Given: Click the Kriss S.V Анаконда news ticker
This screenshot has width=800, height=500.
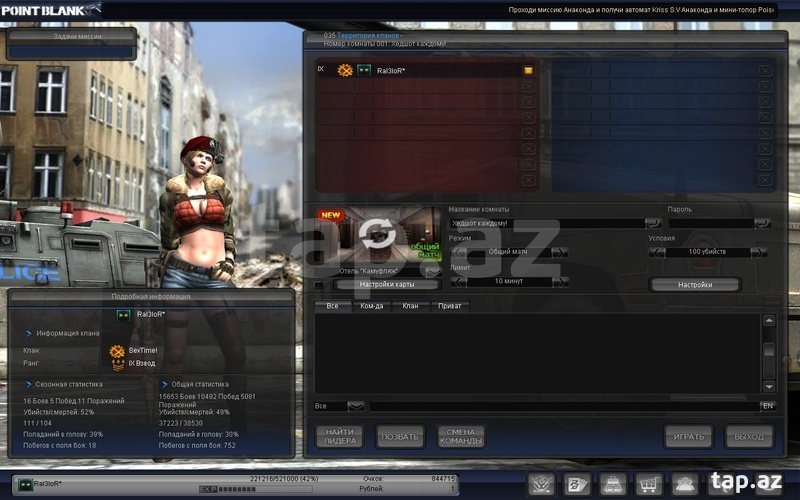Looking at the screenshot, I should tap(641, 10).
